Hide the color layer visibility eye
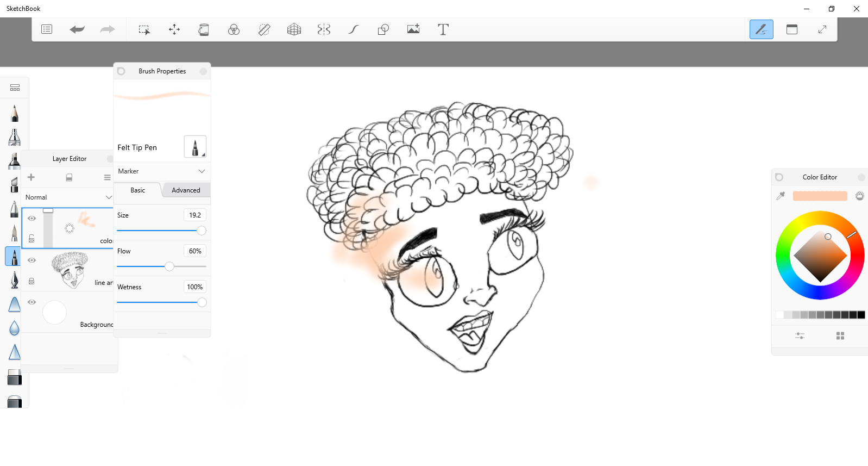 pyautogui.click(x=32, y=218)
